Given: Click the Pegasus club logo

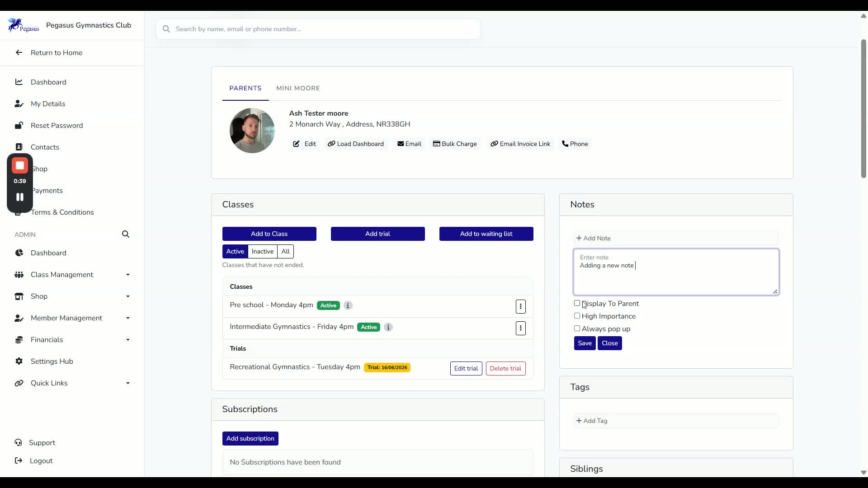Looking at the screenshot, I should click(24, 25).
